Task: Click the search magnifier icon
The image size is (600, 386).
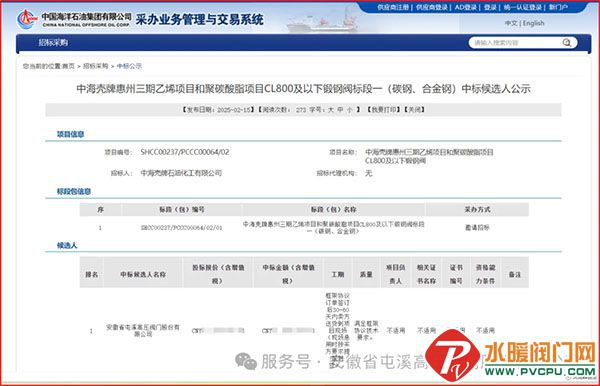Action: coord(567,43)
